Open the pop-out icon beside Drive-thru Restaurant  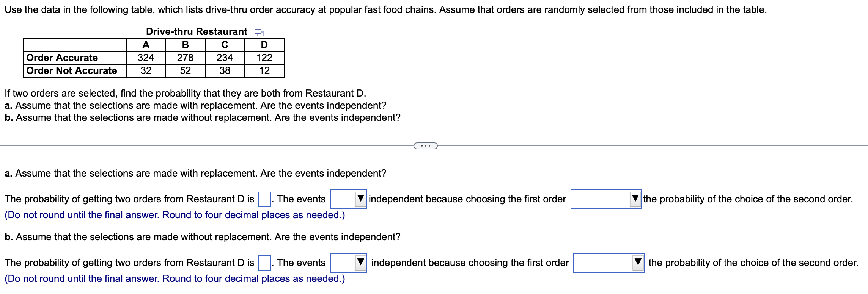tap(259, 33)
